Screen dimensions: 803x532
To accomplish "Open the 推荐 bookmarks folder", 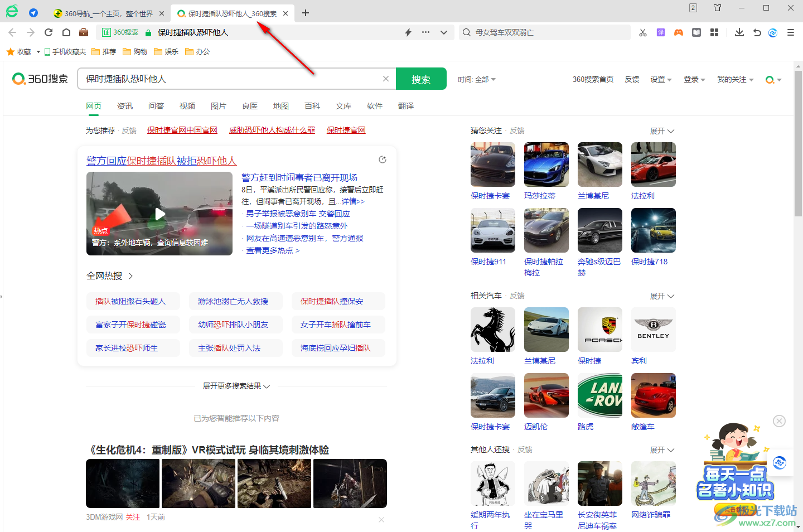I will click(104, 51).
